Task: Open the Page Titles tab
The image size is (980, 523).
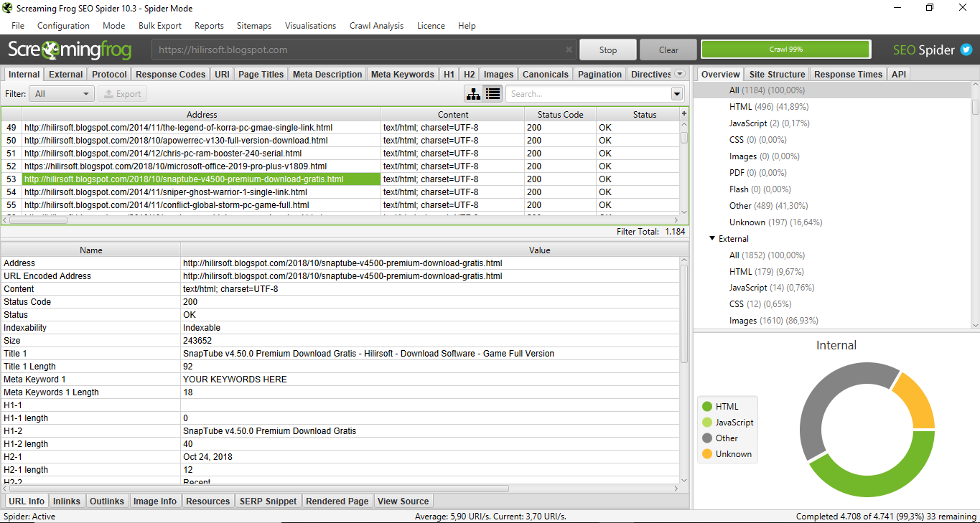Action: click(x=261, y=74)
